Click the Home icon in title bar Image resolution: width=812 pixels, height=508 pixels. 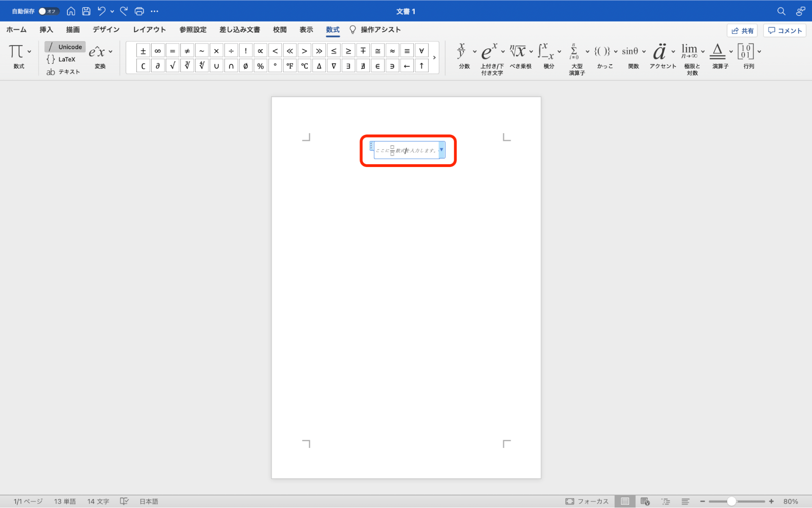pos(71,11)
